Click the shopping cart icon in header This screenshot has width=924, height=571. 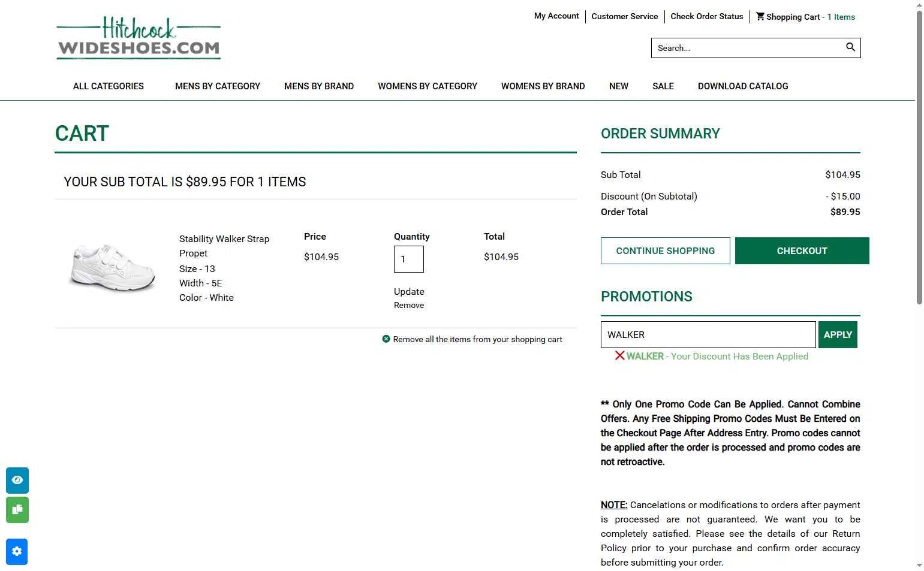(x=760, y=16)
